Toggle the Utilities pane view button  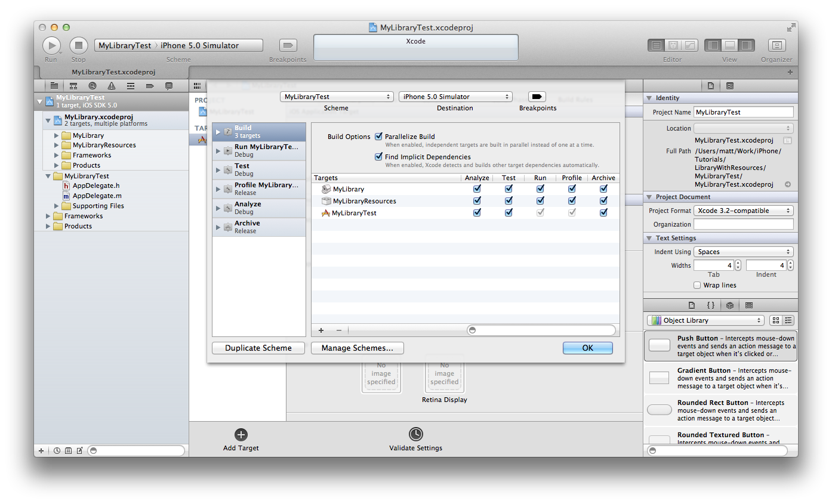[x=746, y=45]
